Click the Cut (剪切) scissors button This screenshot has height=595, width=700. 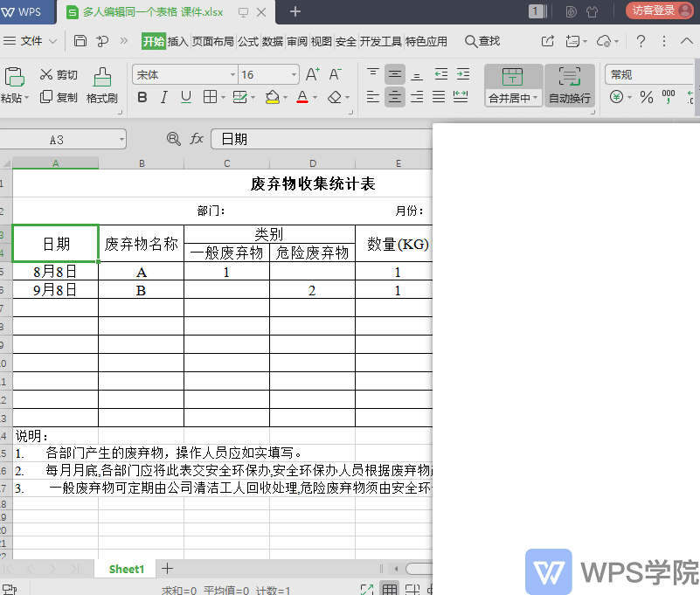pyautogui.click(x=59, y=74)
